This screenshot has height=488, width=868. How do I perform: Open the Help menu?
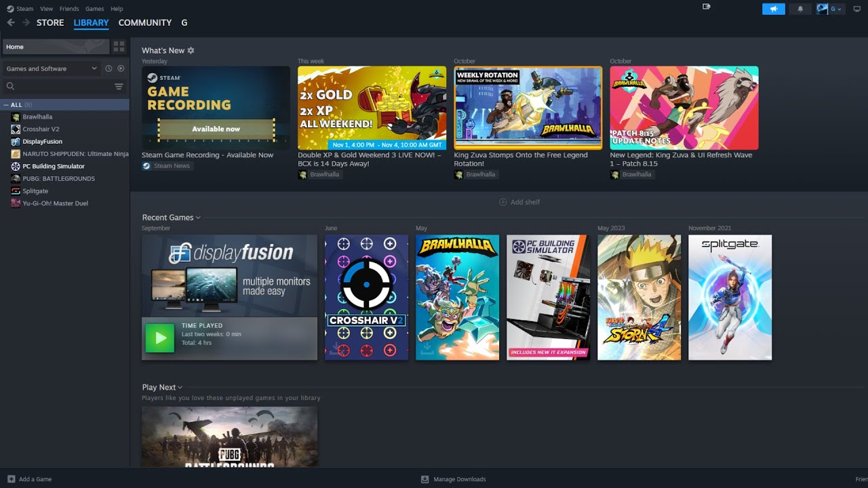coord(117,9)
